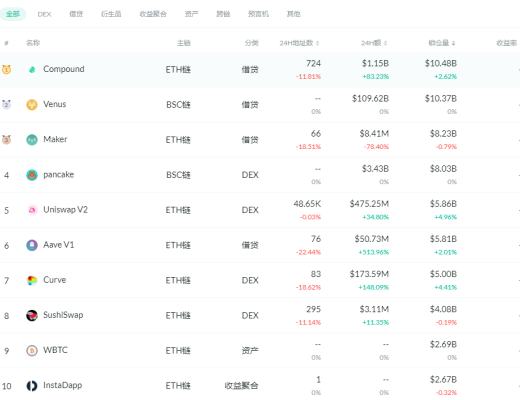Sort by 24H额 column arrows
Viewport: 520px width, 400px height.
point(386,43)
